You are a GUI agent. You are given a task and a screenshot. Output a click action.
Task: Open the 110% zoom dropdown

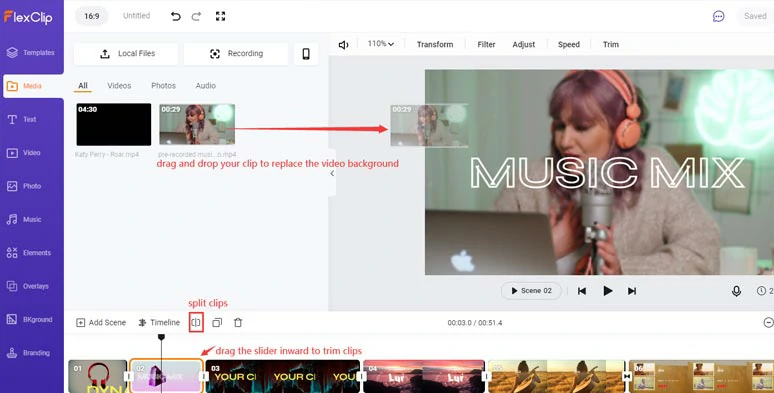coord(381,44)
